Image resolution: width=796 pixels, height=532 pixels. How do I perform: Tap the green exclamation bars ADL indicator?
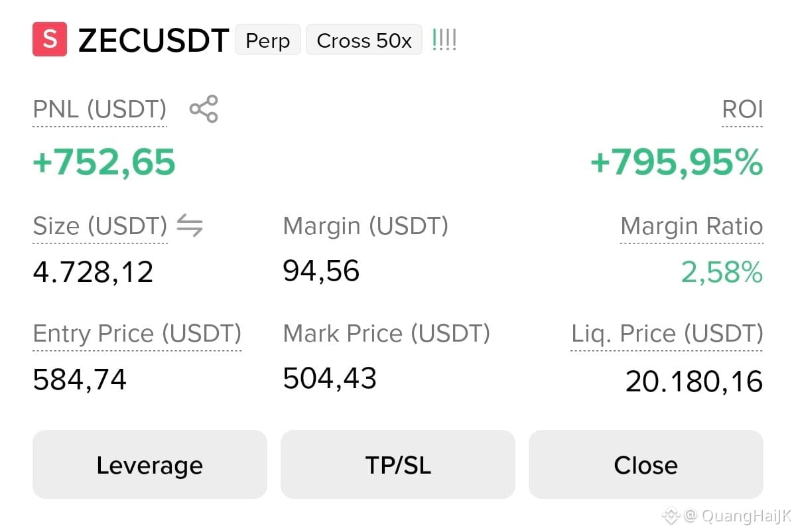(444, 40)
